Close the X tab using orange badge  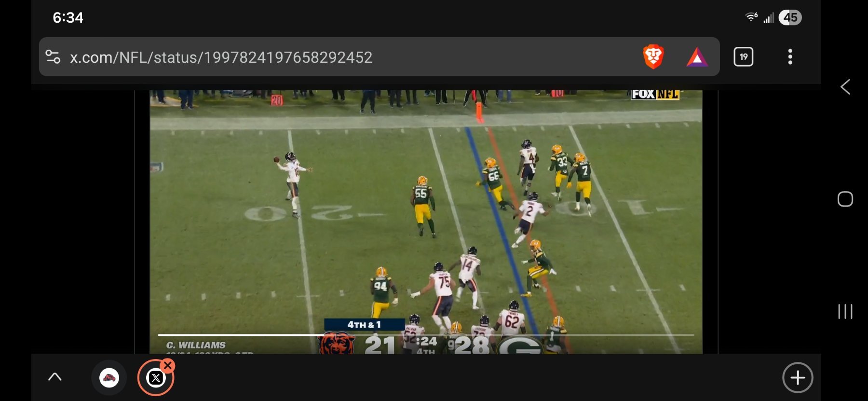[168, 365]
